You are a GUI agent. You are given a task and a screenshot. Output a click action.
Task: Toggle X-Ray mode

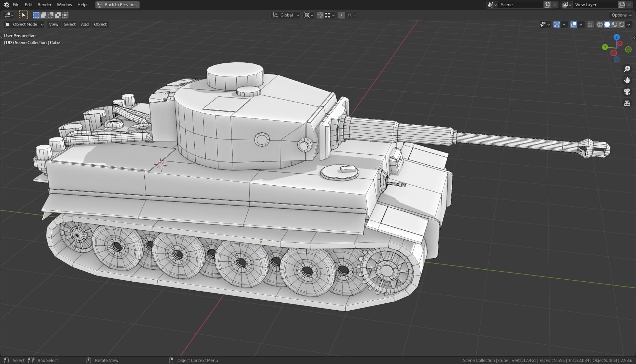click(590, 24)
